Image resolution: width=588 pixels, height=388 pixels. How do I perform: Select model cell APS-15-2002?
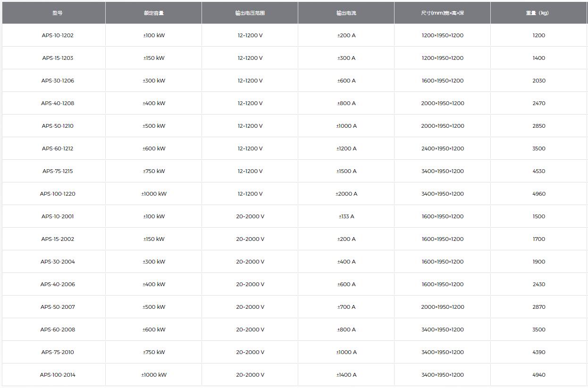pyautogui.click(x=58, y=239)
